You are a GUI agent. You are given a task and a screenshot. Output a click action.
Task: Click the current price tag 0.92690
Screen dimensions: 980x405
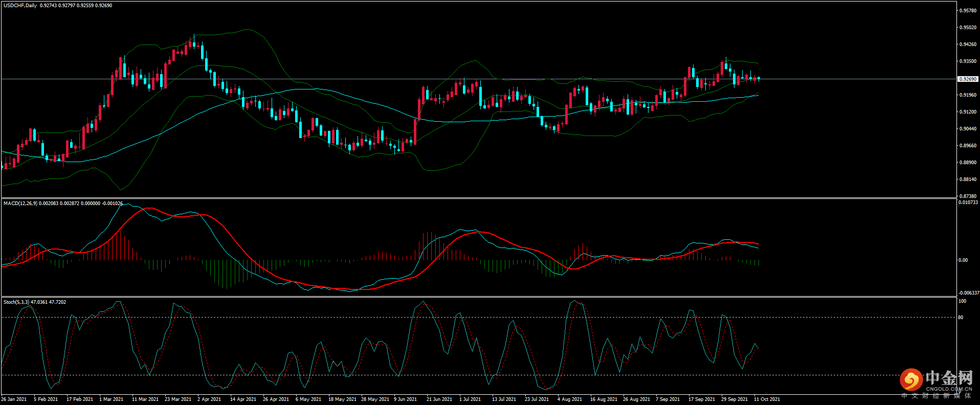967,79
